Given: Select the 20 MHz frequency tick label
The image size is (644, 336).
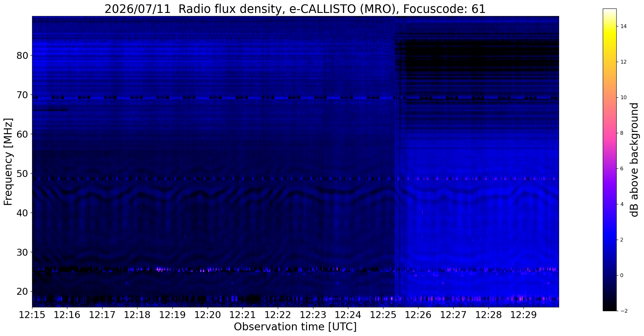Looking at the screenshot, I should click(23, 291).
